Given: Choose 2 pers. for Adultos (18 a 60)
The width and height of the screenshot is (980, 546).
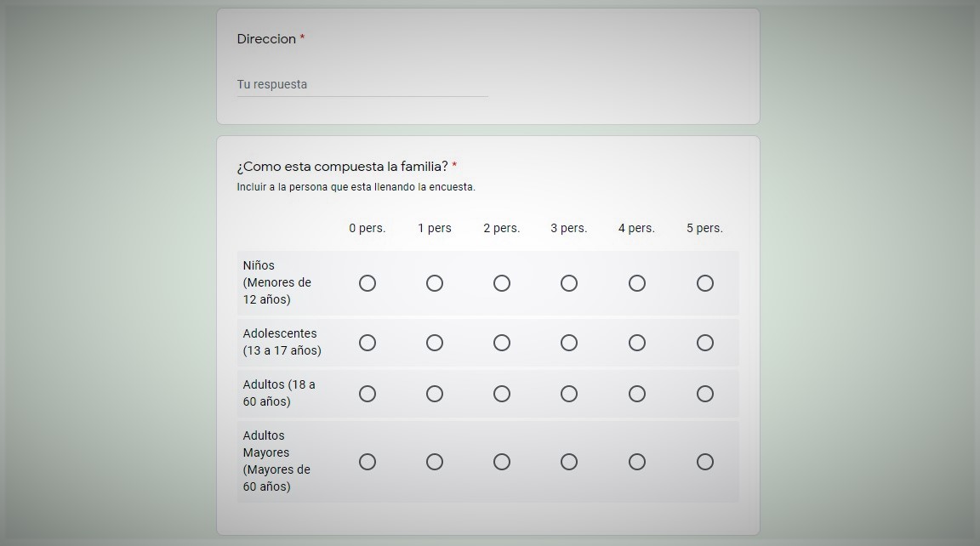Looking at the screenshot, I should click(502, 394).
